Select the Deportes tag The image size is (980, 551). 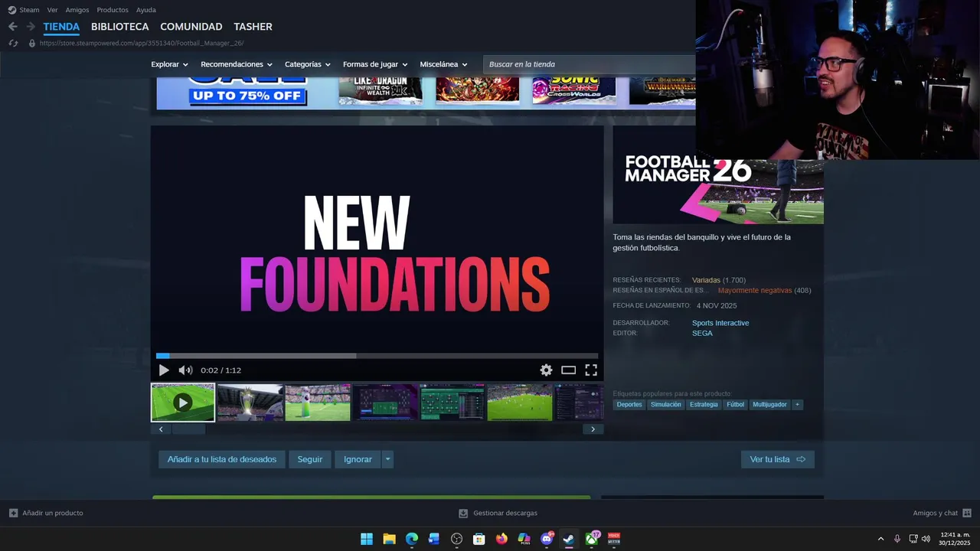pyautogui.click(x=629, y=405)
